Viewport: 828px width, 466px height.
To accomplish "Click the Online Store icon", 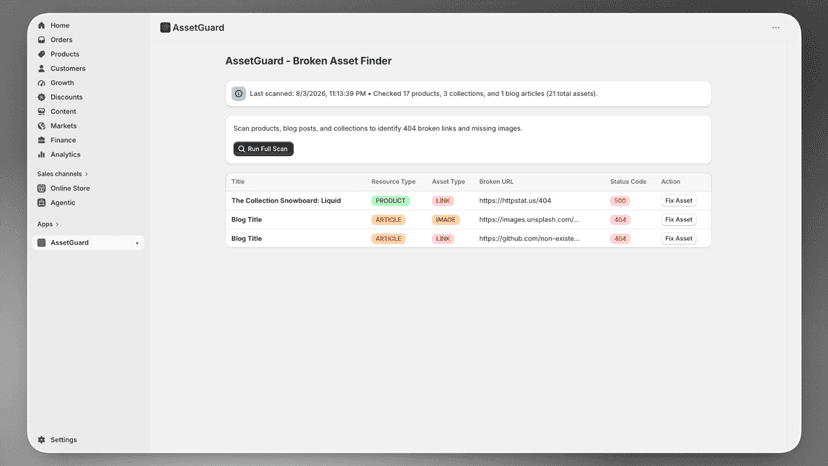I will click(x=42, y=188).
